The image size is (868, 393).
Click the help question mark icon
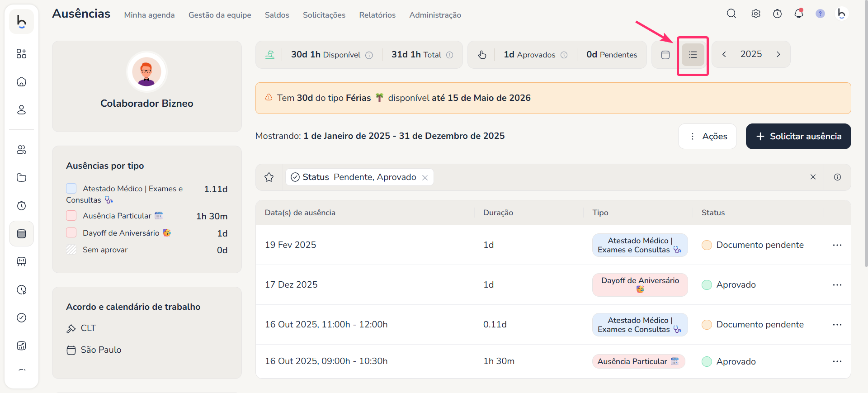click(x=820, y=14)
